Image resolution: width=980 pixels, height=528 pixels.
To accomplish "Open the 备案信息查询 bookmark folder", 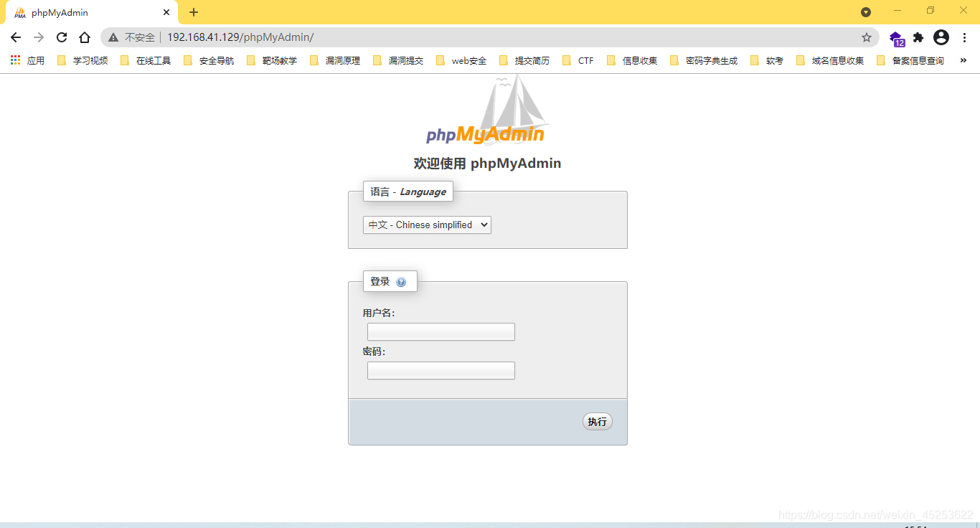I will [910, 61].
